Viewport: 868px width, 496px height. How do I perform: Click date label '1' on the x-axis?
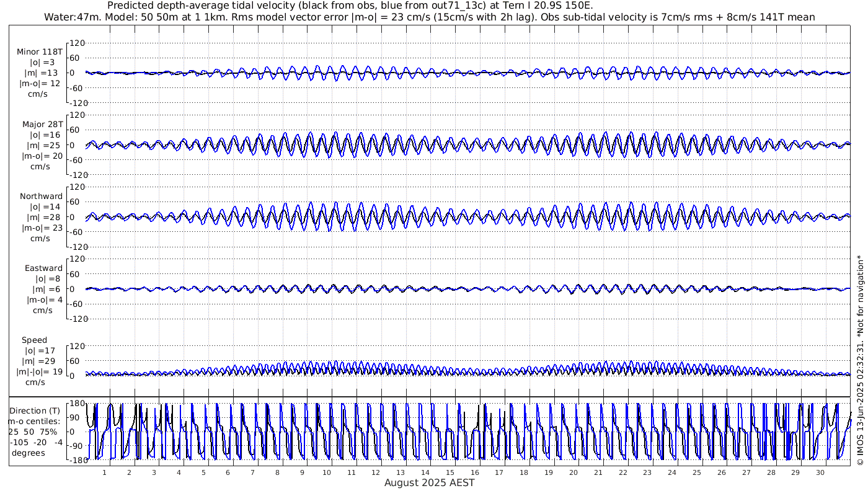point(105,472)
